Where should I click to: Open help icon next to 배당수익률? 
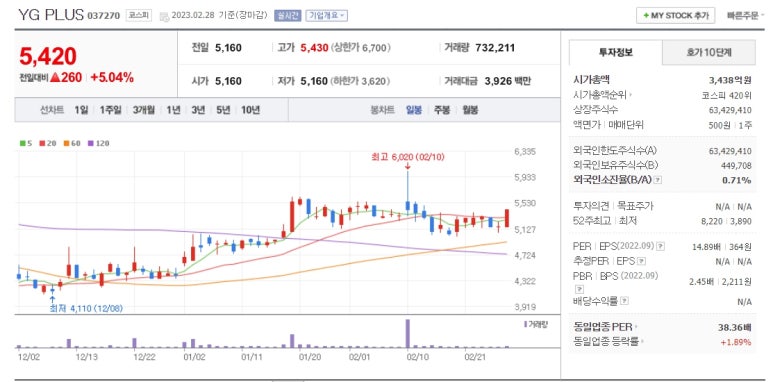click(x=625, y=300)
